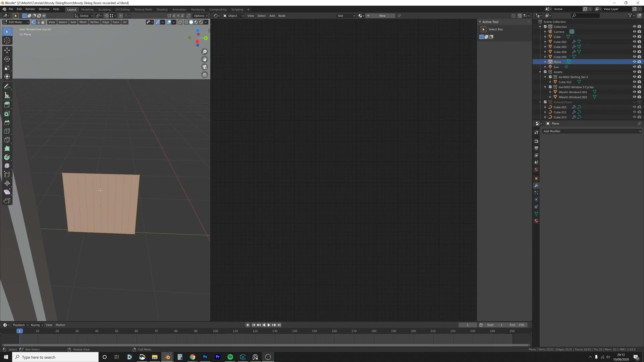Switch to the UV Editing workspace tab
The image size is (644, 362).
click(122, 9)
